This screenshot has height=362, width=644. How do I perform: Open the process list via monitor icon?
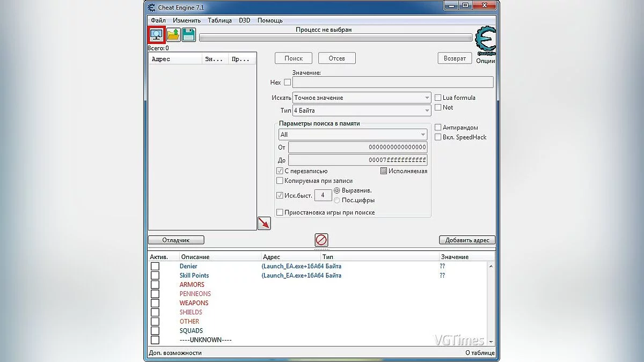[x=156, y=34]
